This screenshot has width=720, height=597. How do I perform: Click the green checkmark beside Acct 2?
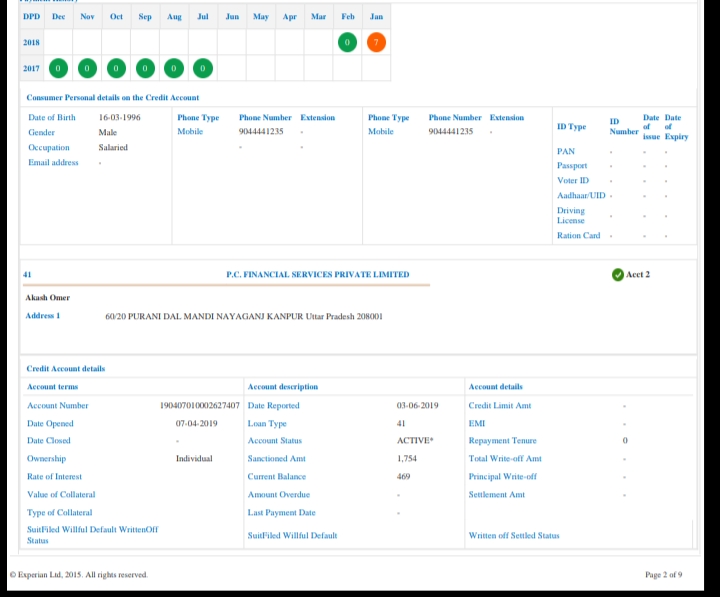tap(617, 275)
